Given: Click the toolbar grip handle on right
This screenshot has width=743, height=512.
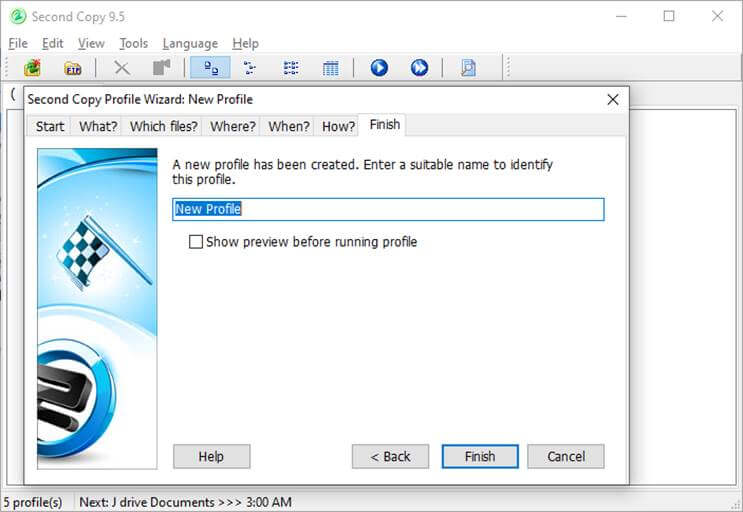Looking at the screenshot, I should coord(507,68).
